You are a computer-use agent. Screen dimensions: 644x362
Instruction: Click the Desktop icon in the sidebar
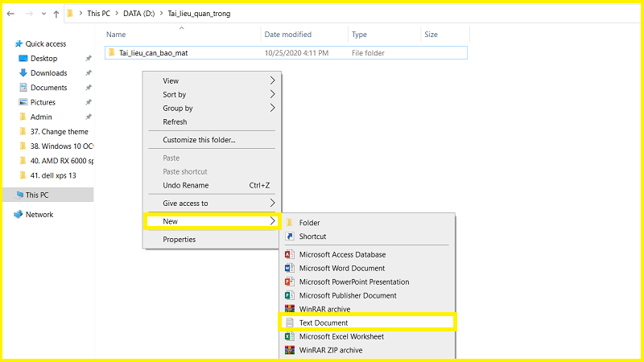(23, 58)
